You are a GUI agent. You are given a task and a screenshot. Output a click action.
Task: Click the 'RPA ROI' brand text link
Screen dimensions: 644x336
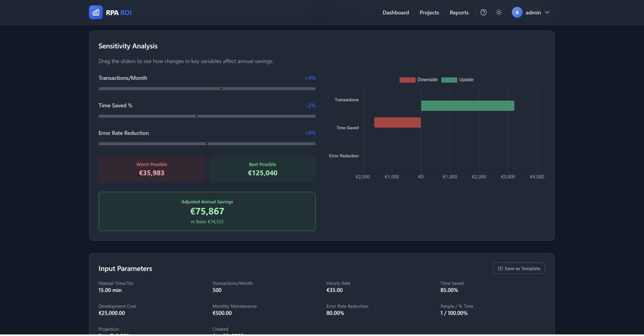119,12
